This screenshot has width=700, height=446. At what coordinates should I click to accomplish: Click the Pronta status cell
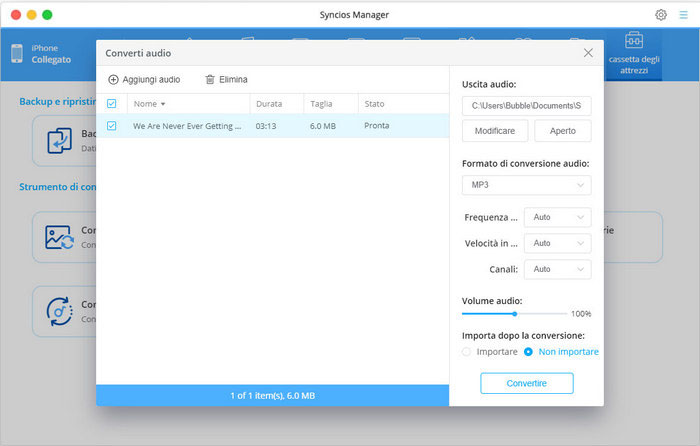pyautogui.click(x=377, y=125)
